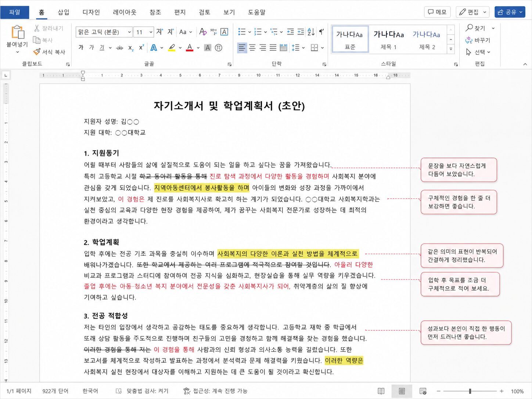This screenshot has height=399, width=532.
Task: Click the 붙여넣기 paste icon
Action: point(18,32)
